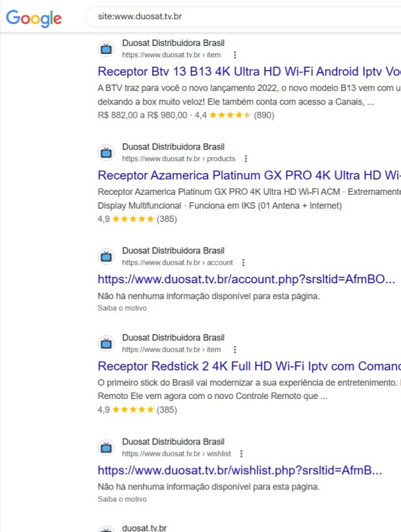Click Duosat Distribuidora Brasil name above account result
The width and height of the screenshot is (401, 532).
point(174,251)
